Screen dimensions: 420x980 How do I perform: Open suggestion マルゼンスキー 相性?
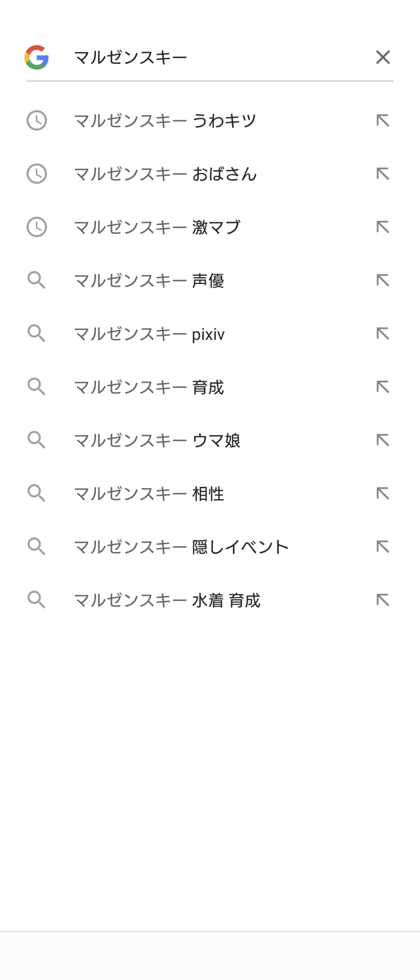pyautogui.click(x=149, y=493)
